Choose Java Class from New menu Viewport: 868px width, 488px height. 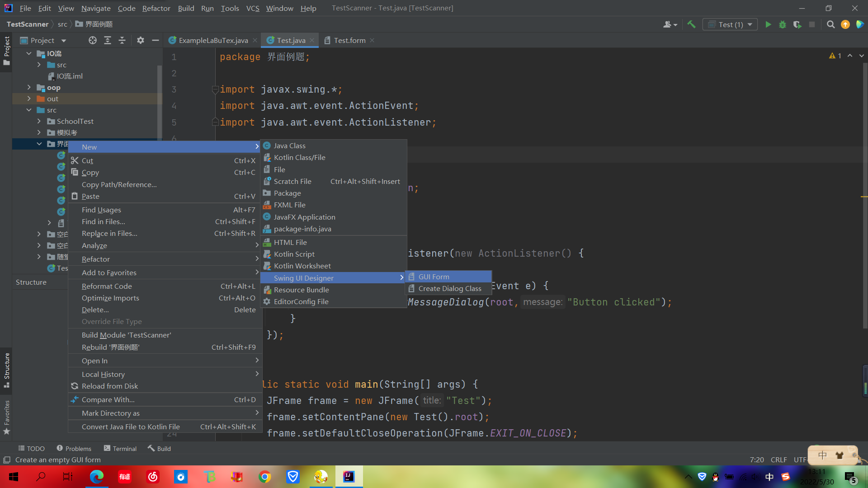point(334,145)
